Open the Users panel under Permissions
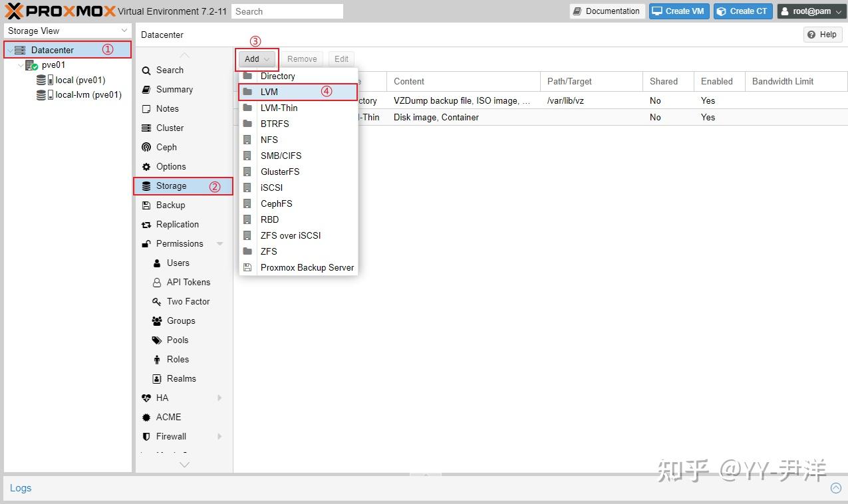 click(x=178, y=263)
